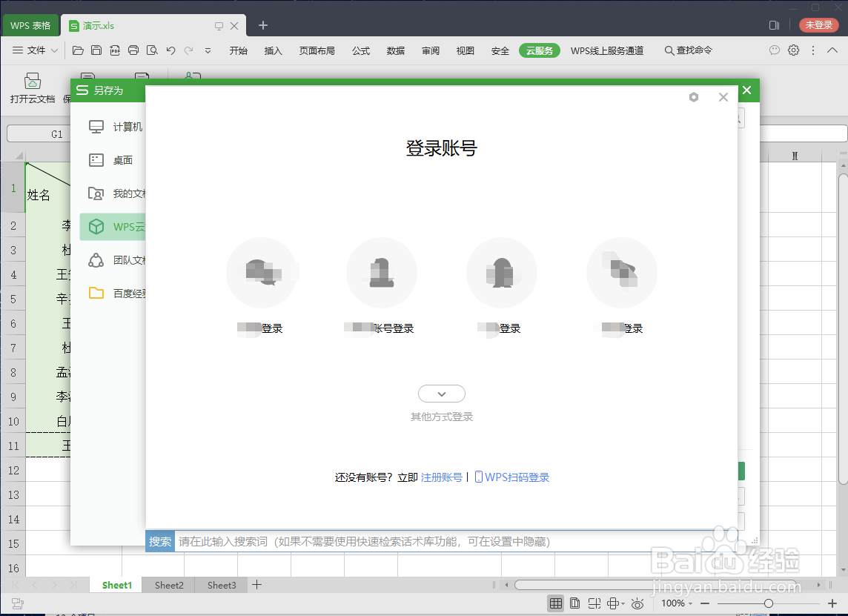The height and width of the screenshot is (616, 848).
Task: Select page break preview icon
Action: click(594, 603)
